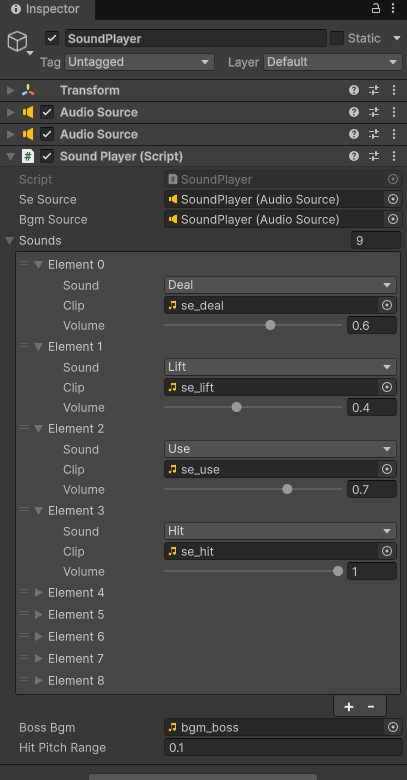Open the Layer dropdown showing Default

[333, 62]
